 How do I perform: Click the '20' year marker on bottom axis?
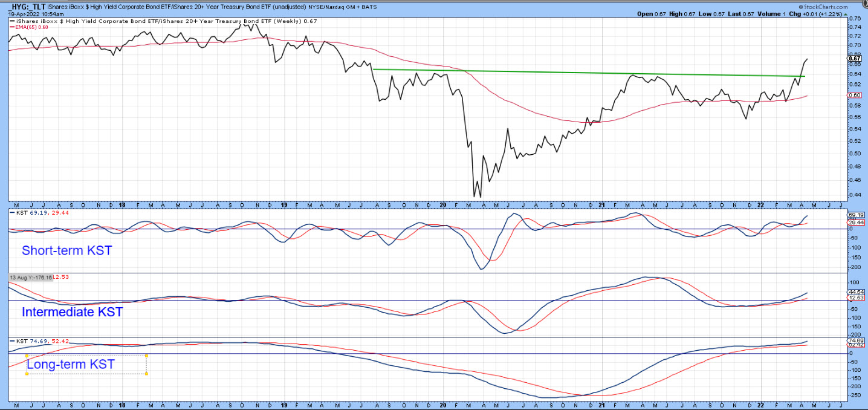click(443, 205)
